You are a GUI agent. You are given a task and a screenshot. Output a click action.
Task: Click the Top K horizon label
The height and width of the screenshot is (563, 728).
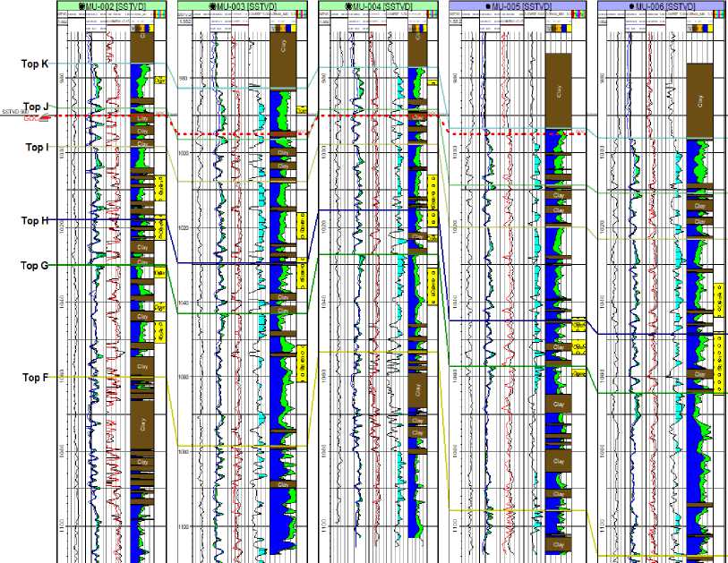(34, 64)
